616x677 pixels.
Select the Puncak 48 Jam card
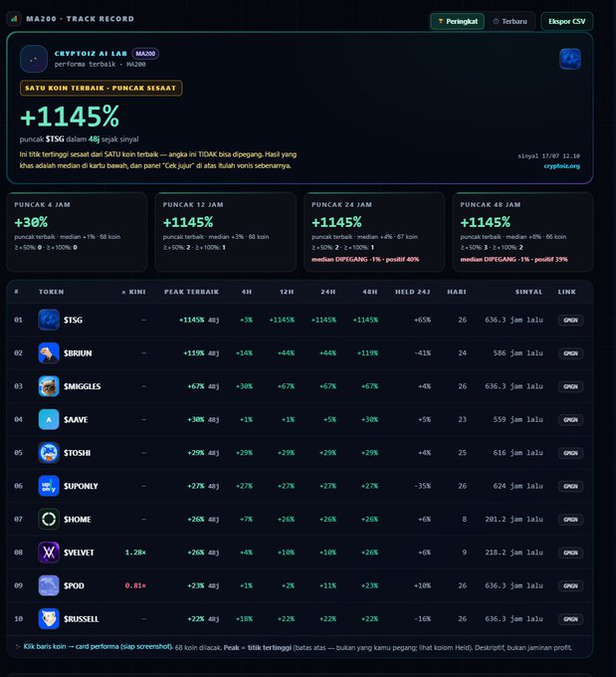click(x=522, y=232)
